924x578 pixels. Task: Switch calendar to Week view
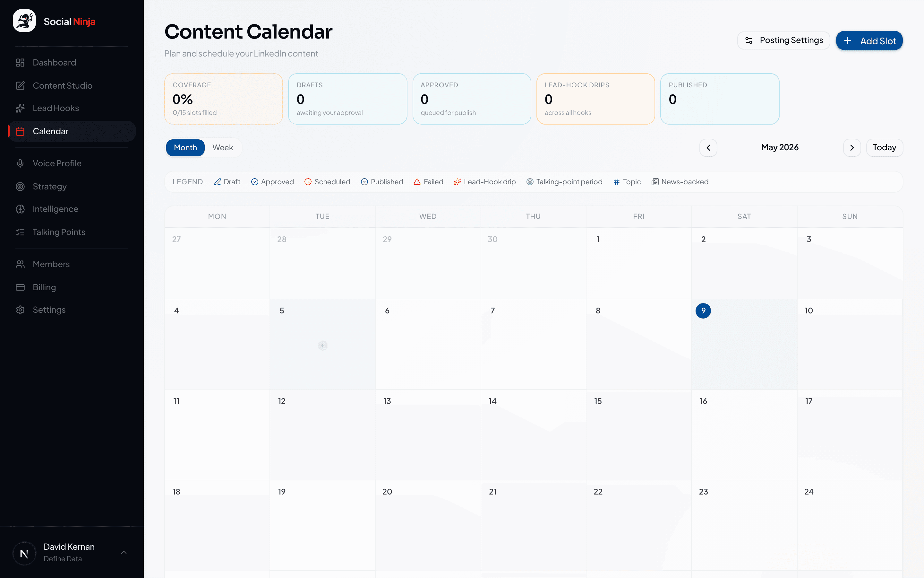tap(223, 148)
